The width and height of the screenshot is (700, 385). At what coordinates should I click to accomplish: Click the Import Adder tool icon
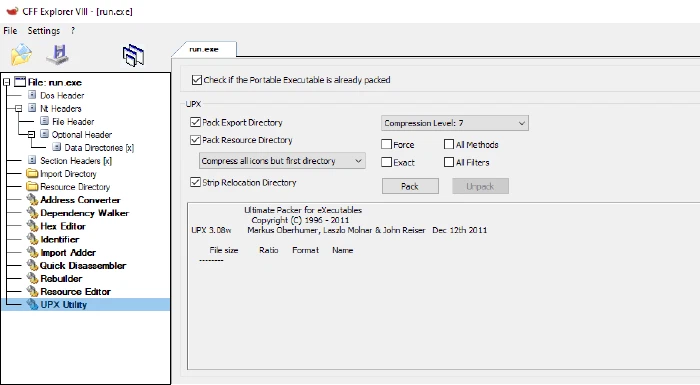pos(33,252)
